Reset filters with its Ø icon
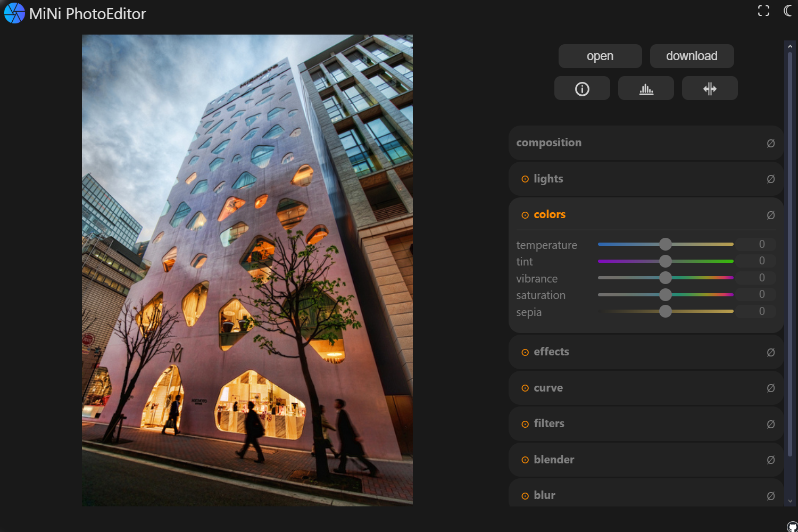The height and width of the screenshot is (532, 798). pos(770,424)
